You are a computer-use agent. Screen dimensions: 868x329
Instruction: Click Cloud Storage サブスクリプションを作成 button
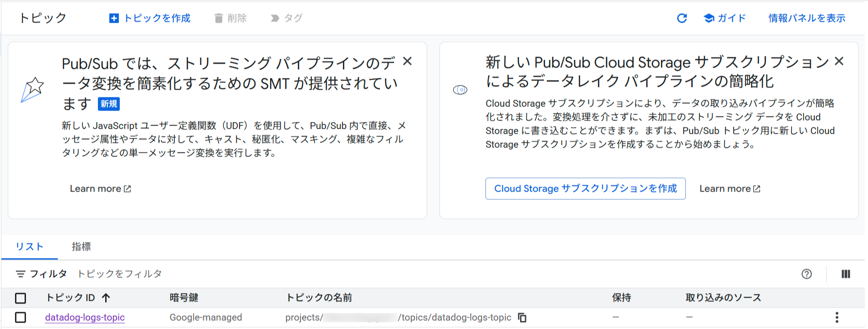coord(585,189)
